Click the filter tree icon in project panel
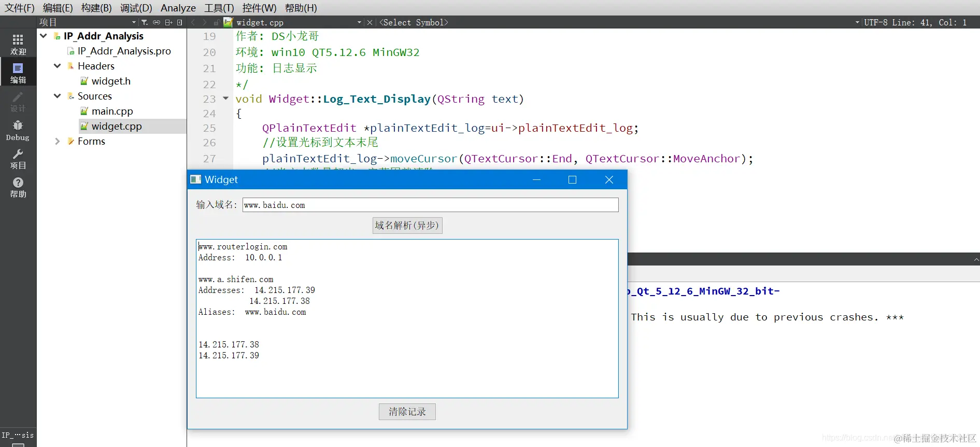980x447 pixels. coord(145,22)
